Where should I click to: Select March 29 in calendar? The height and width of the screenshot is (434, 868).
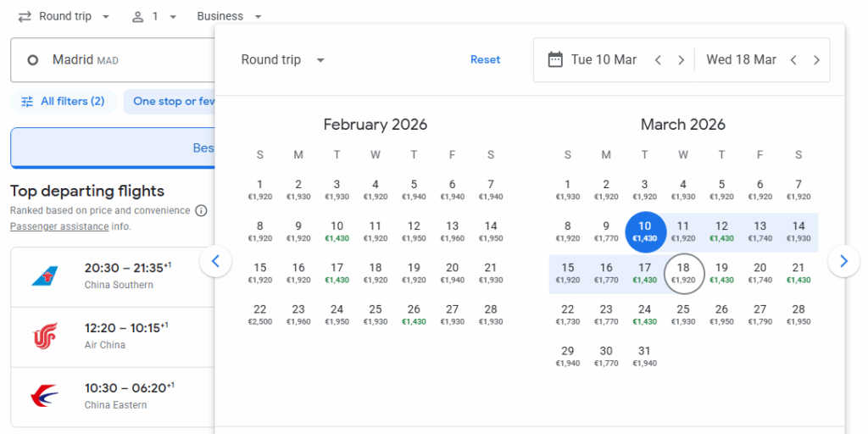[x=568, y=357]
